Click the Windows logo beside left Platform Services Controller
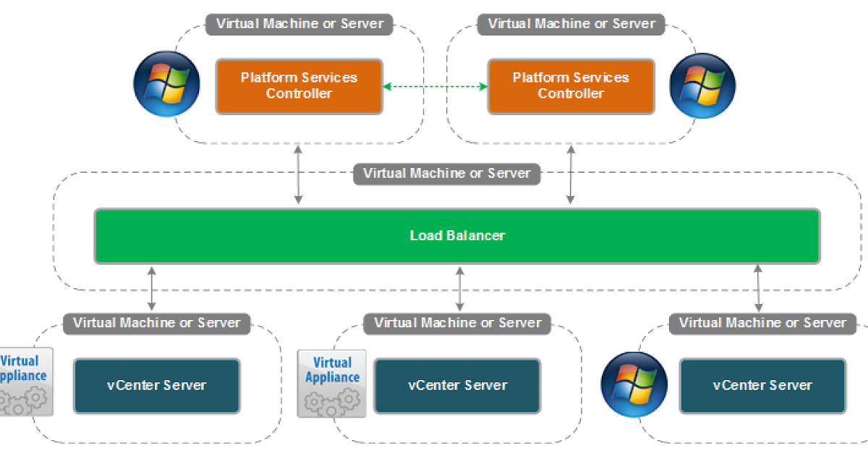The width and height of the screenshot is (868, 456). click(x=166, y=85)
